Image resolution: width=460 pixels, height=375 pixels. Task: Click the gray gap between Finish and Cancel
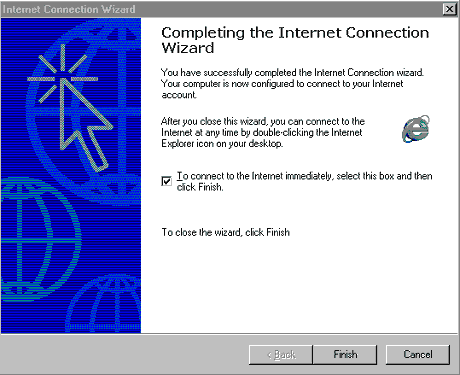click(x=381, y=354)
